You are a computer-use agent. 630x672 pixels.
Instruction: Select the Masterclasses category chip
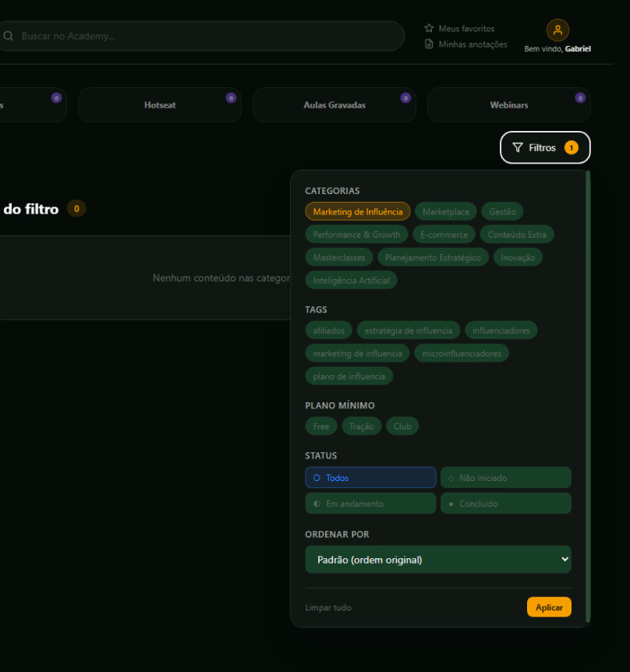tap(339, 257)
